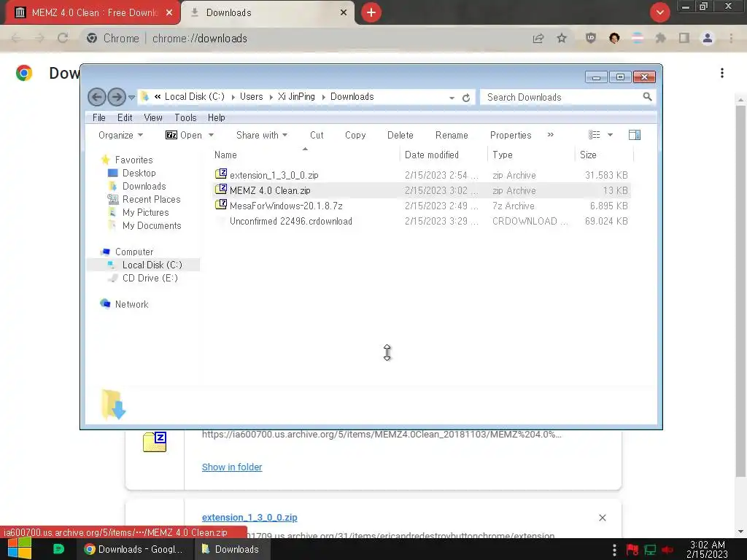Select Computer in the navigation pane
The width and height of the screenshot is (747, 560).
[x=134, y=252]
